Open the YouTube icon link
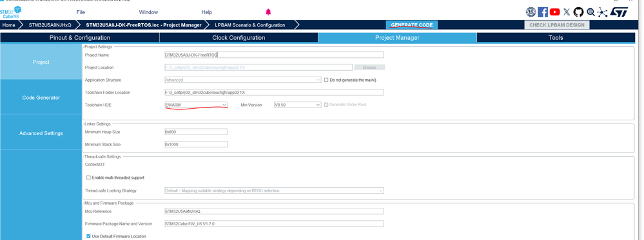 point(554,12)
